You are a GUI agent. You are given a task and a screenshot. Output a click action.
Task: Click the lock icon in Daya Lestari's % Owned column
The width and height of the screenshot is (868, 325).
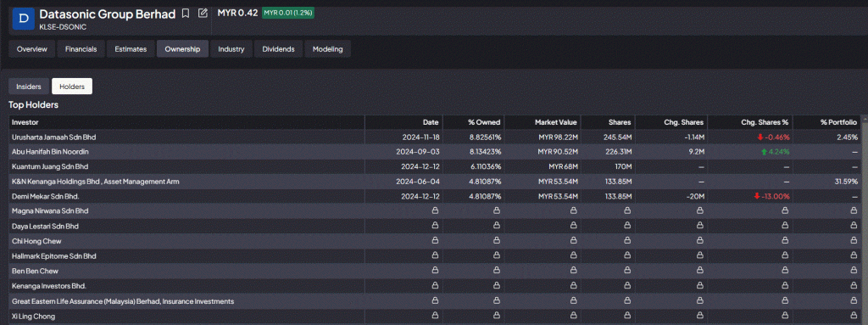pyautogui.click(x=497, y=227)
